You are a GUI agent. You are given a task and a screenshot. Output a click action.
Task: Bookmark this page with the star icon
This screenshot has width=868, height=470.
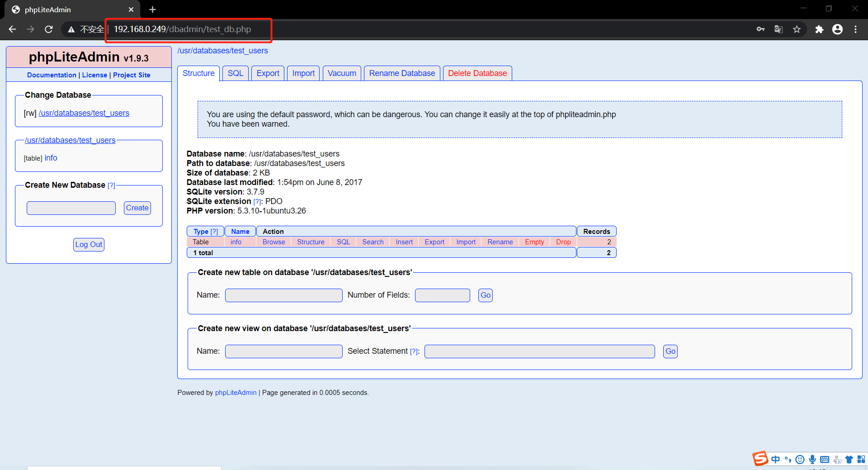pyautogui.click(x=797, y=29)
